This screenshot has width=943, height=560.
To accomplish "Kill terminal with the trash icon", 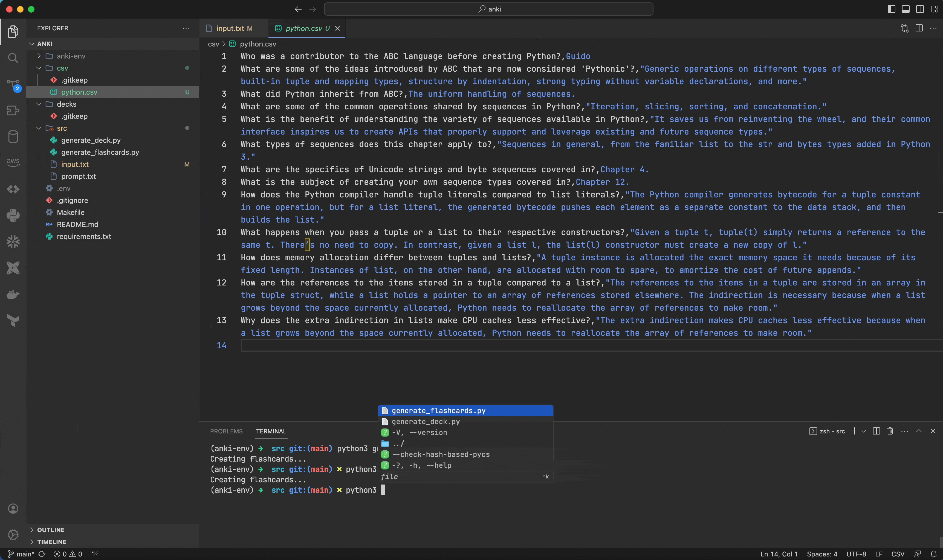I will coord(890,431).
